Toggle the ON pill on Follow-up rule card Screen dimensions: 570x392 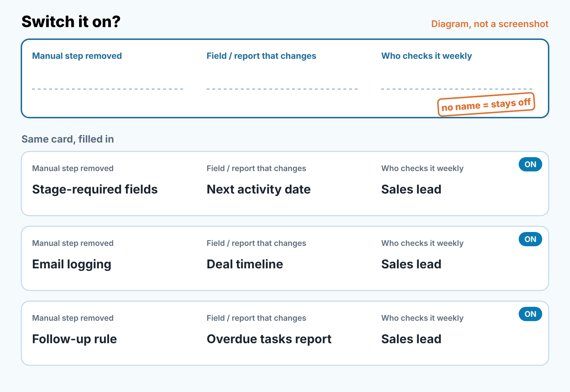(530, 314)
